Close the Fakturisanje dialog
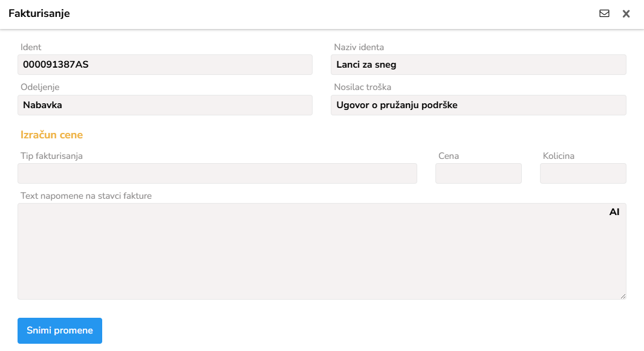Screen dimensions: 644x351 point(626,13)
